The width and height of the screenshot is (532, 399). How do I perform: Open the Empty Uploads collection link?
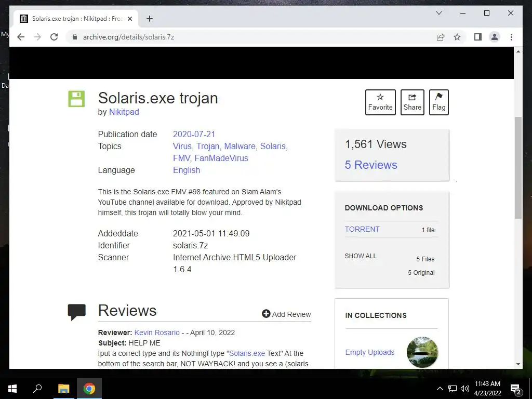370,352
